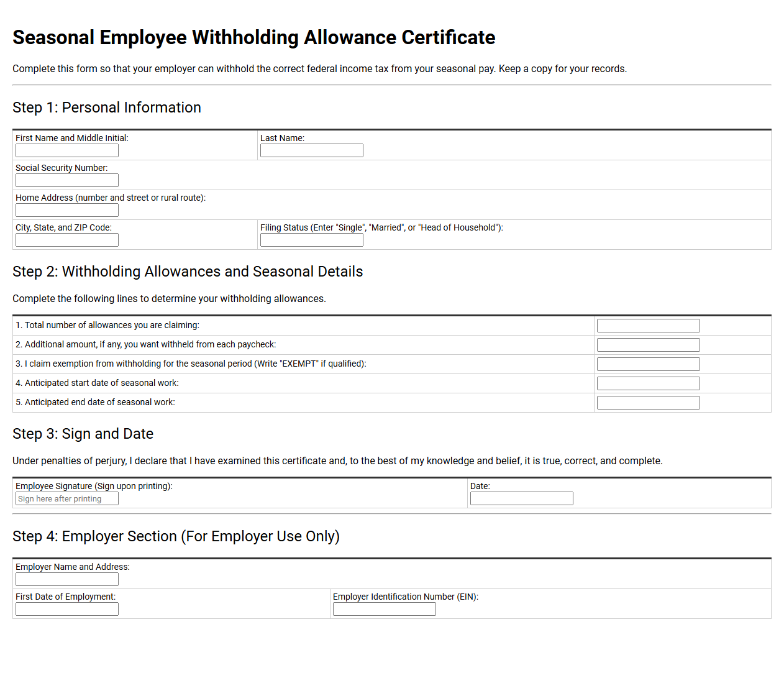Select the anticipated end date field
The width and height of the screenshot is (784, 696).
649,403
